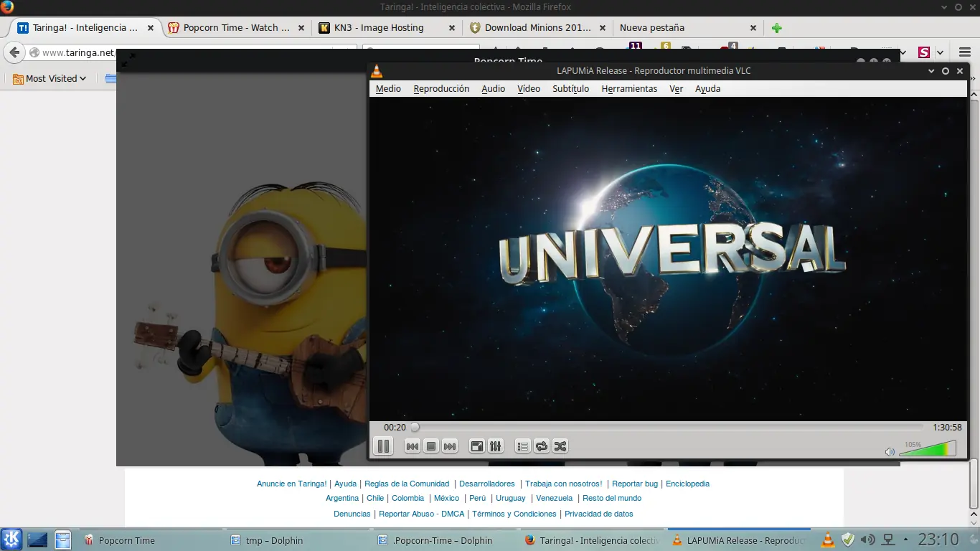Viewport: 980px width, 551px height.
Task: Open the Reportar Abuso - DMCA link
Action: 422,514
